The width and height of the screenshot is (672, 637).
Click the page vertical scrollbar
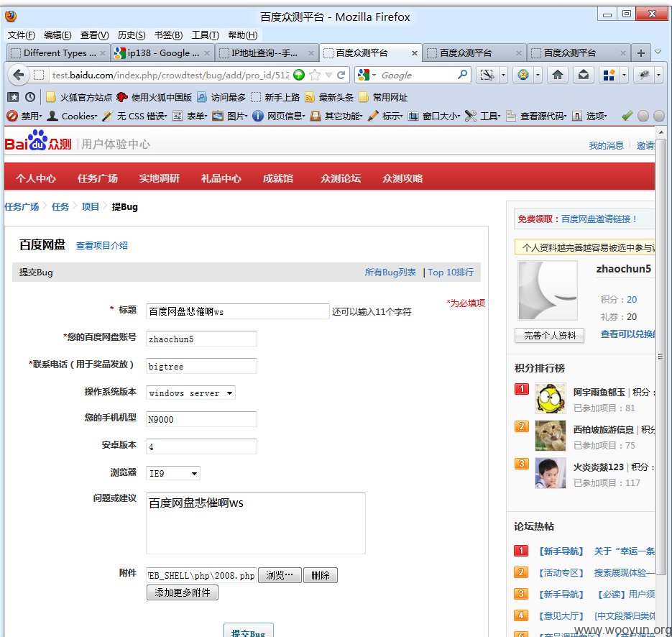661,356
